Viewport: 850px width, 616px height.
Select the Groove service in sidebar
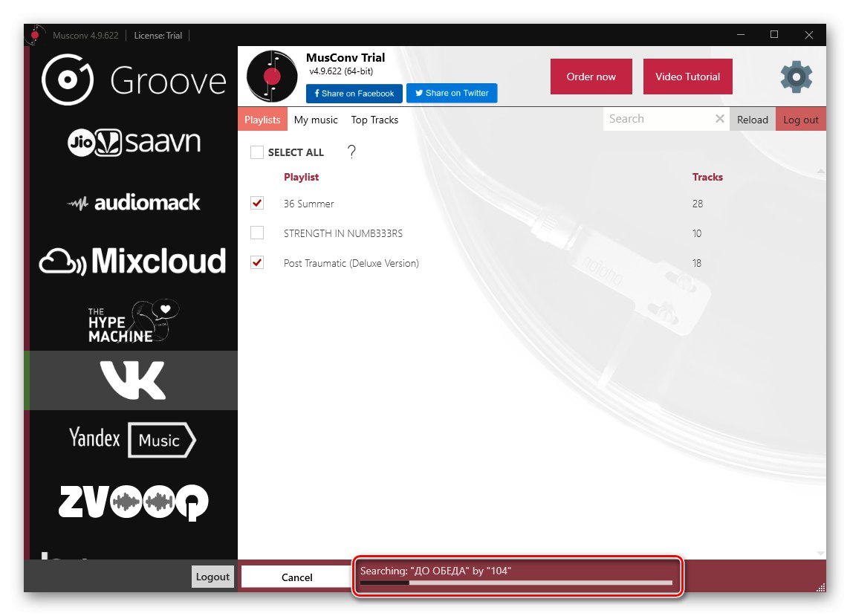point(133,80)
